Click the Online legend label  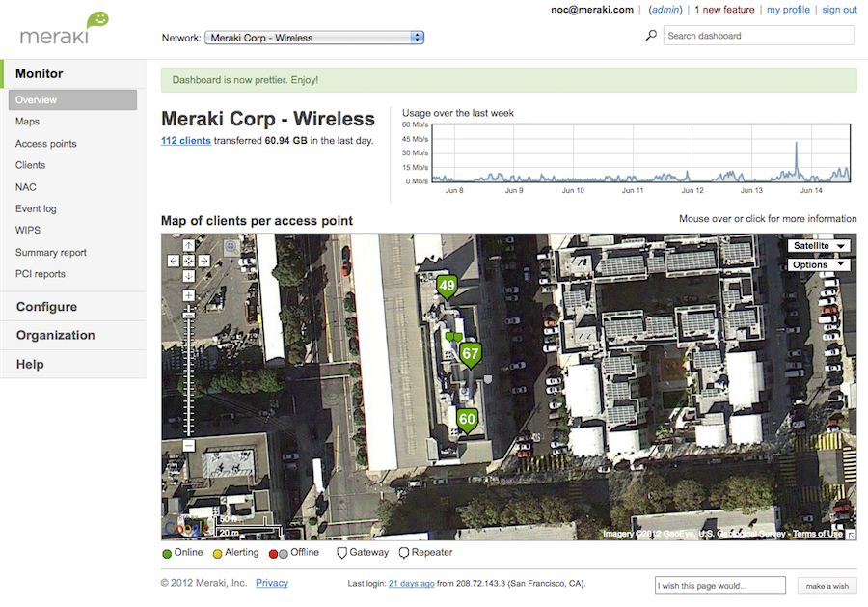point(188,552)
